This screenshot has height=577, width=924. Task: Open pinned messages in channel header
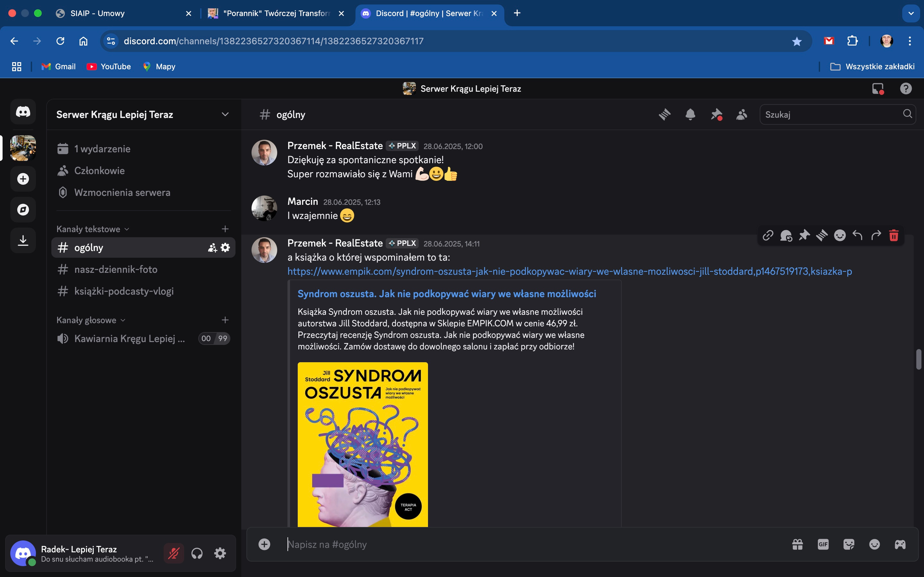point(716,114)
